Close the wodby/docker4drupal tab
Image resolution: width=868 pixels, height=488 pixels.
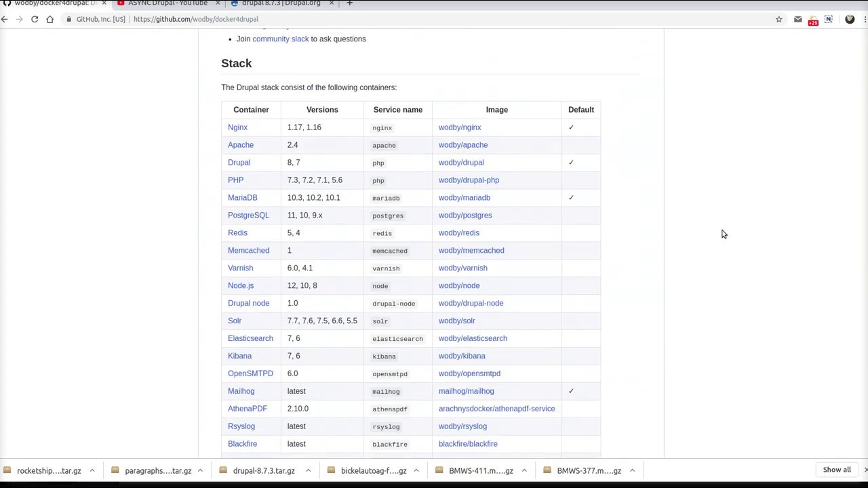(104, 3)
